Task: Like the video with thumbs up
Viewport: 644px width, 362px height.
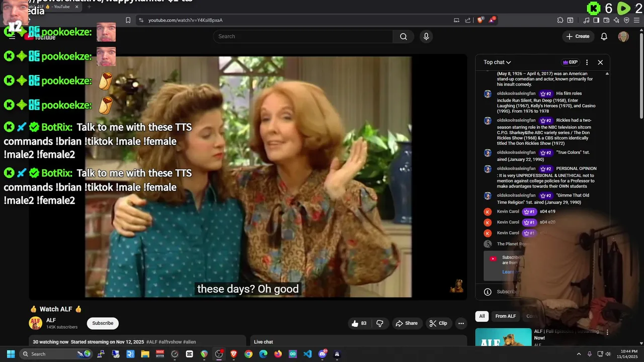Action: (360, 323)
